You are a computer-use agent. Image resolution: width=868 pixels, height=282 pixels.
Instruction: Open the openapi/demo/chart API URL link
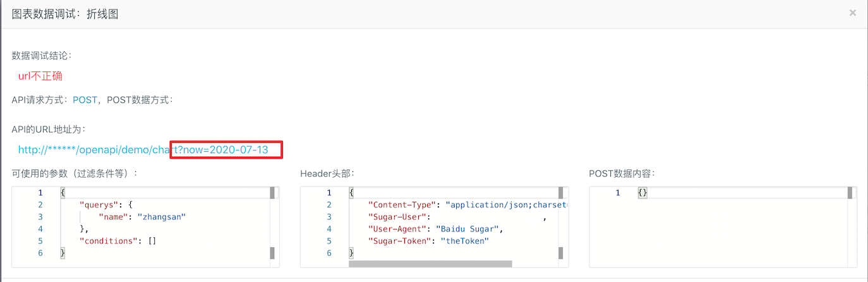point(95,150)
